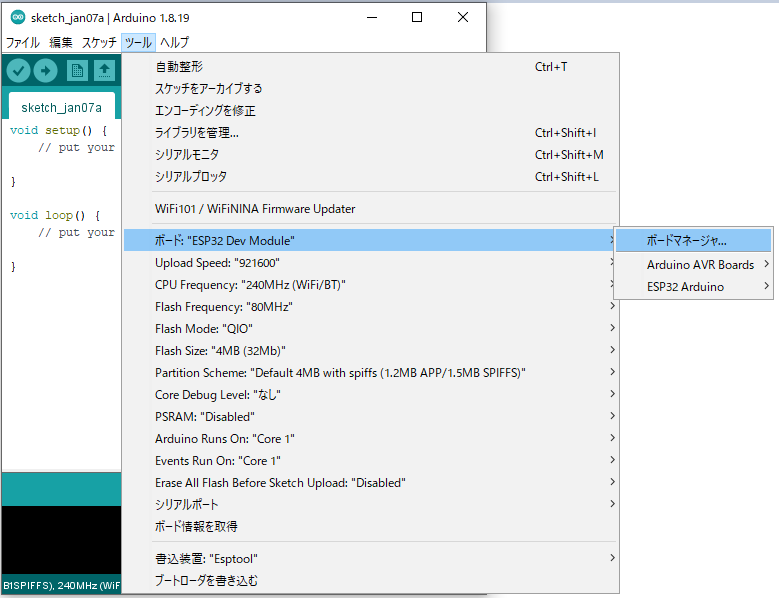
Task: Expand シリアルポート submenu
Action: coord(371,504)
